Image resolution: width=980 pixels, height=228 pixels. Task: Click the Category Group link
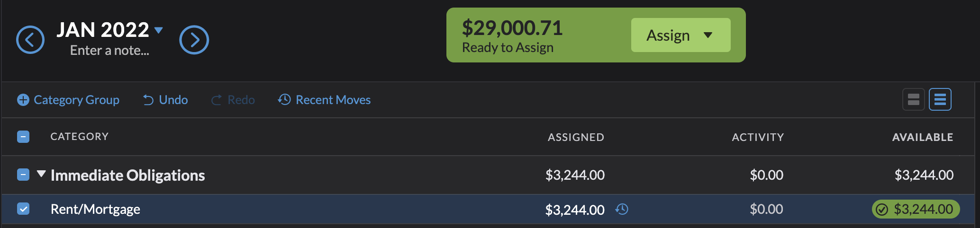(76, 100)
